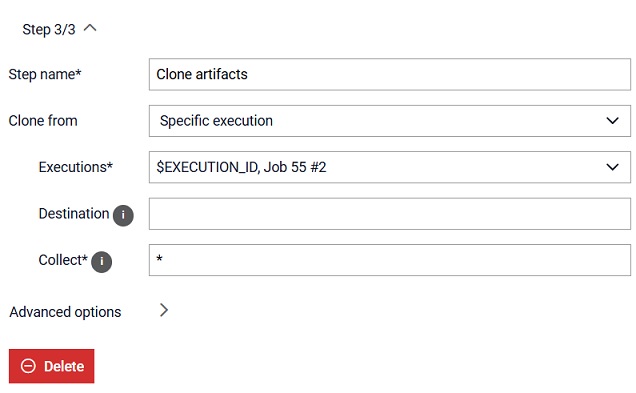Click the circled minus icon on Delete

(28, 366)
